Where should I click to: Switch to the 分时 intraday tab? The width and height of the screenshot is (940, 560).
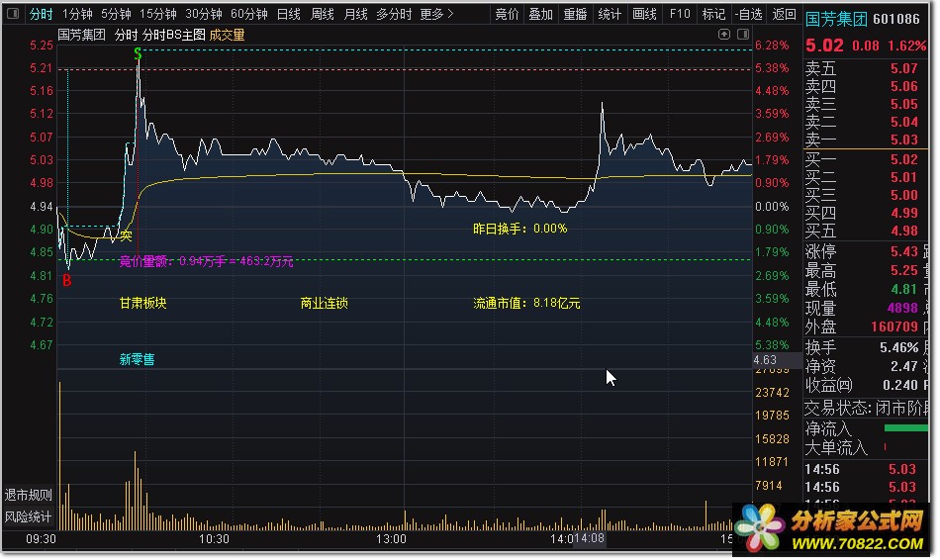[x=41, y=14]
